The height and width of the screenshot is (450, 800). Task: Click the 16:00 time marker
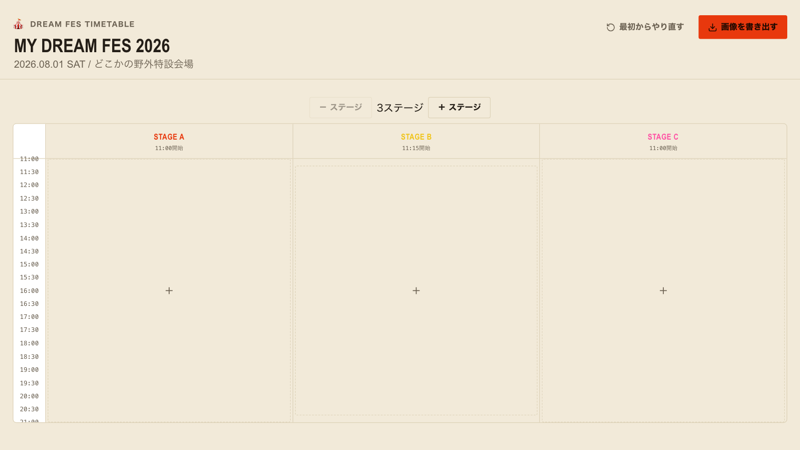click(29, 290)
